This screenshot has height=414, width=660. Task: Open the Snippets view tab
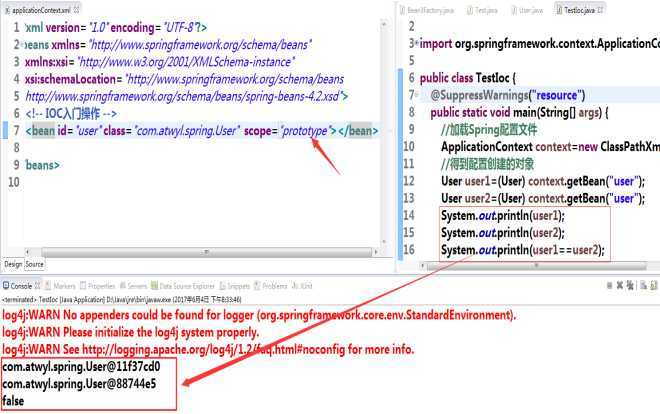tap(234, 286)
